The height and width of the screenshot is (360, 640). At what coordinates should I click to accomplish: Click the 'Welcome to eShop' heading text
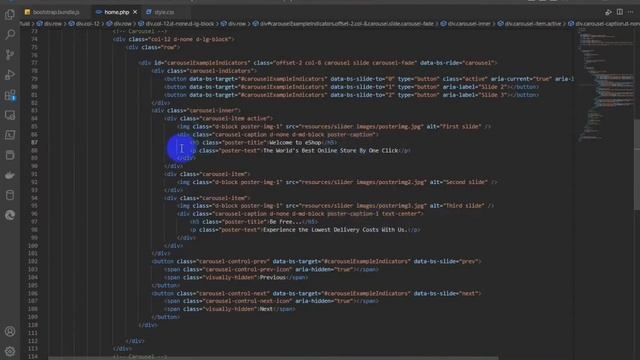coord(295,142)
